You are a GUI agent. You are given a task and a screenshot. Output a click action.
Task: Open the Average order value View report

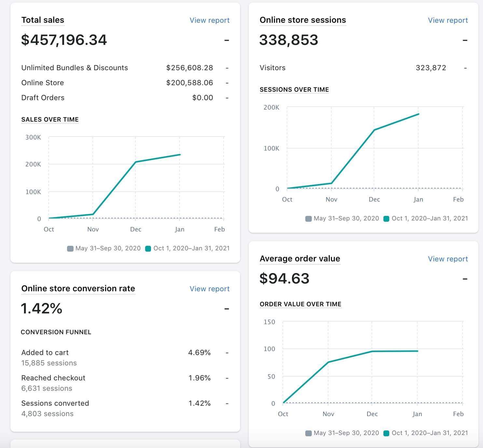click(448, 259)
